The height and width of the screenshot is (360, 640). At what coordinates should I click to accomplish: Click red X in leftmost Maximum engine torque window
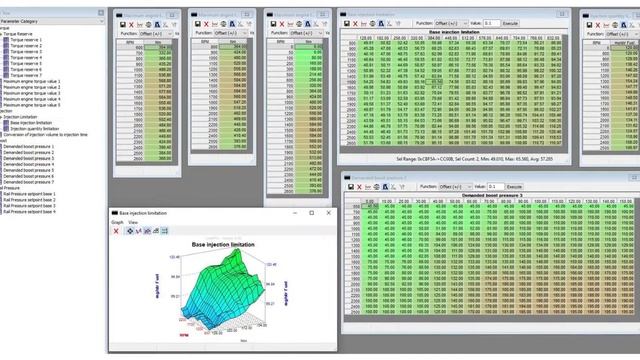tap(131, 24)
